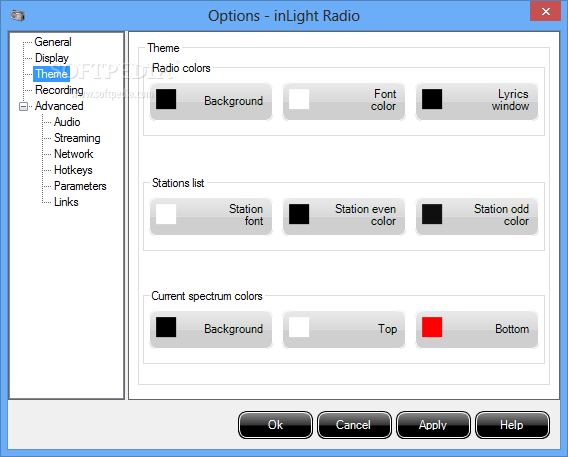Pick the white spectrum Top swatch

pos(299,327)
